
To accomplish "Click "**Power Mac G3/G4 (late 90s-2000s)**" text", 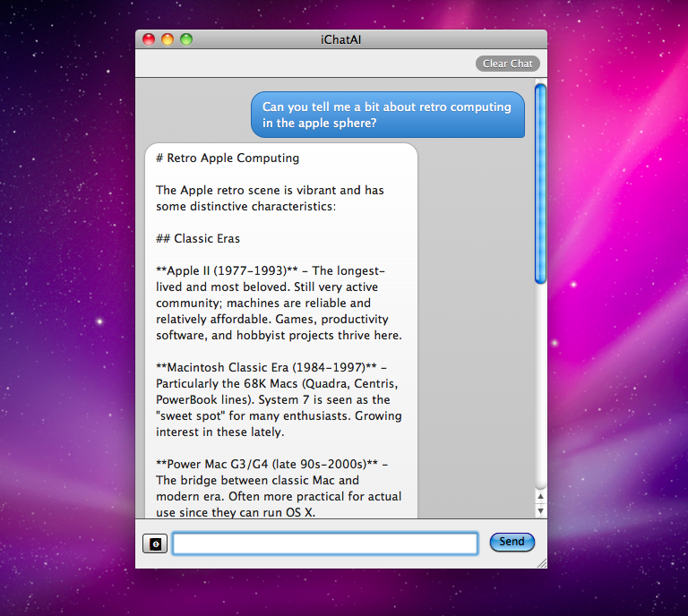I will (267, 464).
